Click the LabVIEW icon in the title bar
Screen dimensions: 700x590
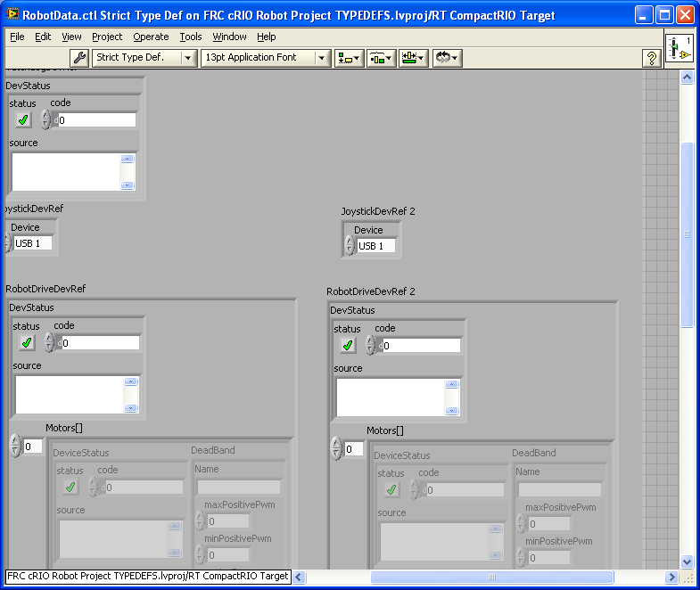coord(12,14)
